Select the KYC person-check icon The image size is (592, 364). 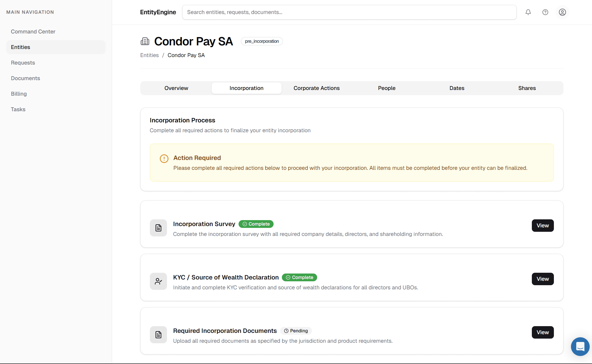[158, 281]
